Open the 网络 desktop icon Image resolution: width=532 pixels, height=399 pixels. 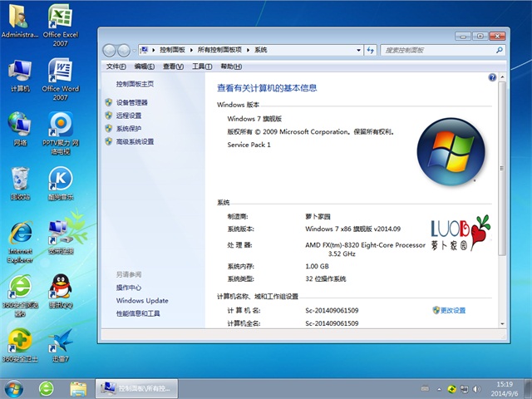pyautogui.click(x=20, y=129)
